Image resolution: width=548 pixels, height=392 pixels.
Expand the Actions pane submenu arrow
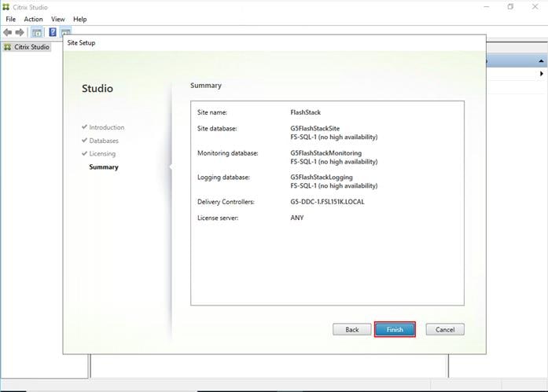point(542,74)
